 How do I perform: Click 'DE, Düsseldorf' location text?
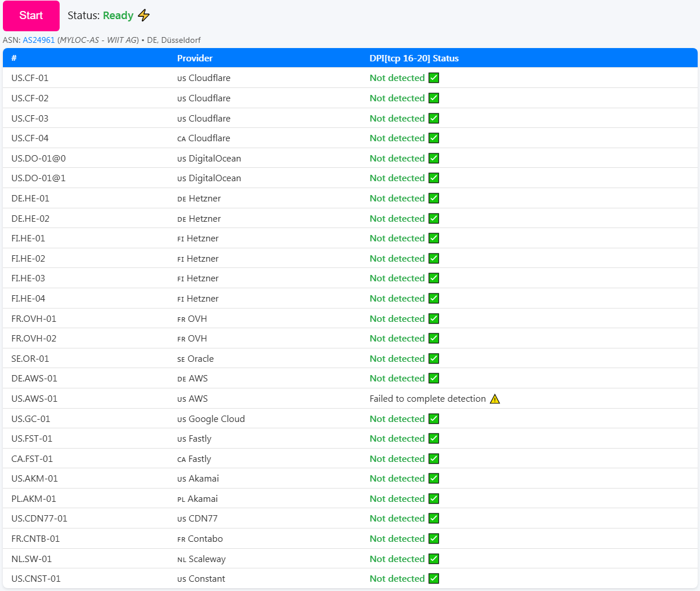coord(174,40)
